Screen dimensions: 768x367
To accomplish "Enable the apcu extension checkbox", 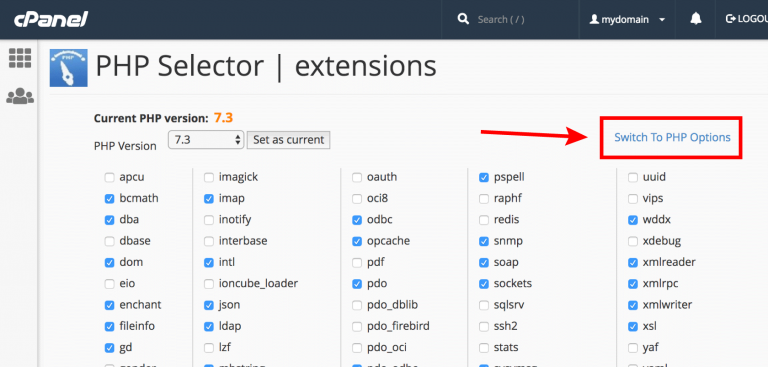I will click(110, 177).
